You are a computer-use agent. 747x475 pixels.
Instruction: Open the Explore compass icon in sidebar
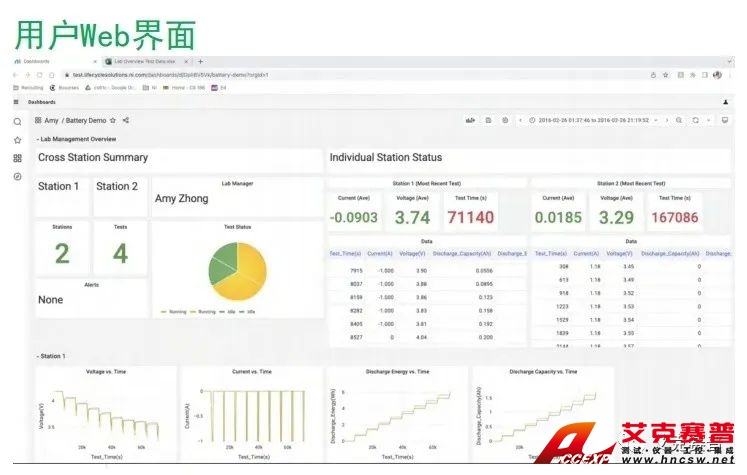(17, 176)
